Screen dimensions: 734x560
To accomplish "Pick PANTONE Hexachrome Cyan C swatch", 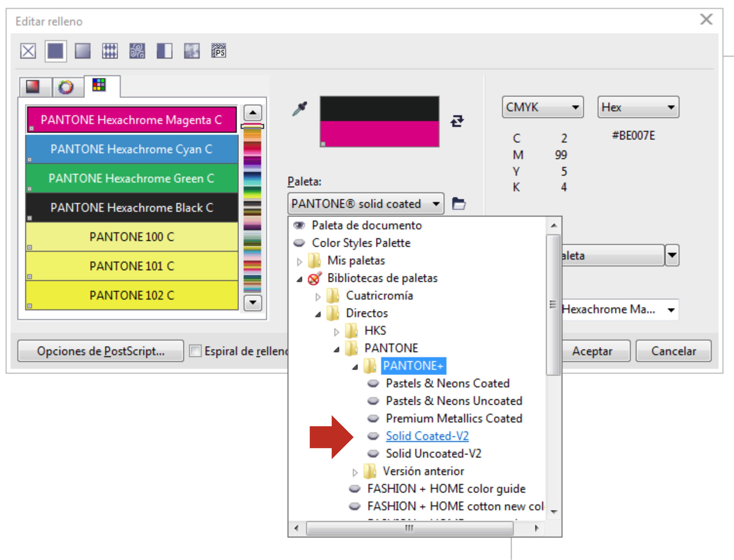I will [132, 149].
